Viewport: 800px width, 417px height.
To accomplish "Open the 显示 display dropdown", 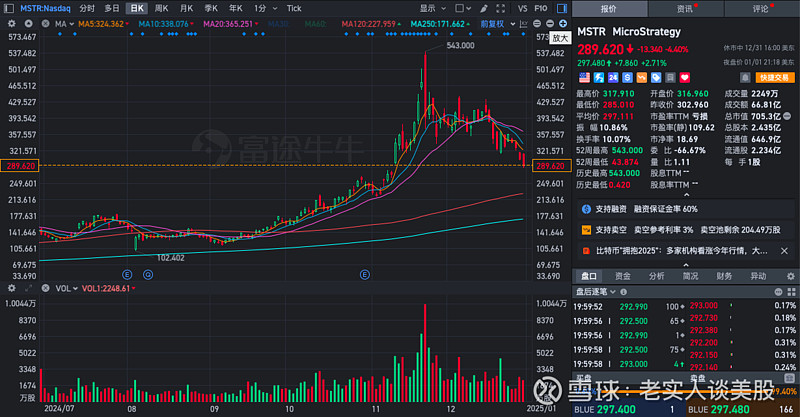I will pos(432,8).
